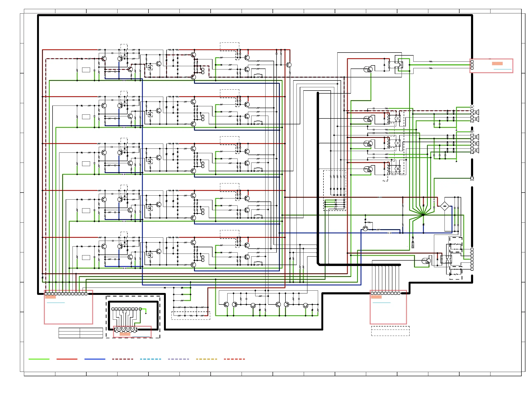532x395 pixels.
Task: Click the topmost speaker symbol
Action: (477, 112)
